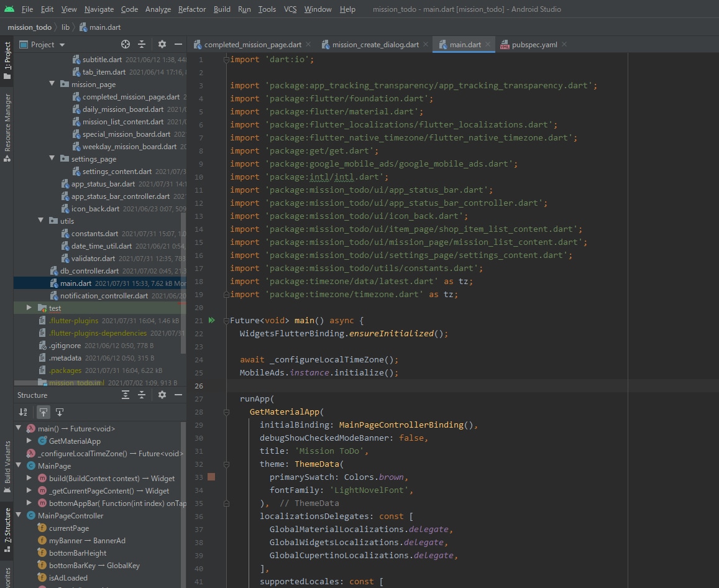
Task: Click locate current file target icon in Project
Action: coord(125,44)
